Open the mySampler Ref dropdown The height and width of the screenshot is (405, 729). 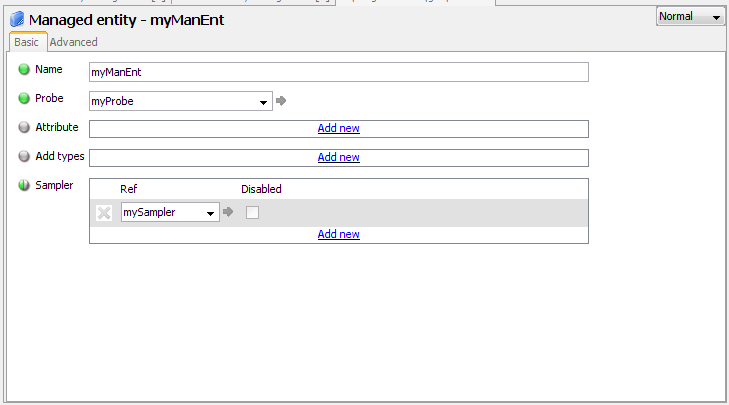point(210,212)
